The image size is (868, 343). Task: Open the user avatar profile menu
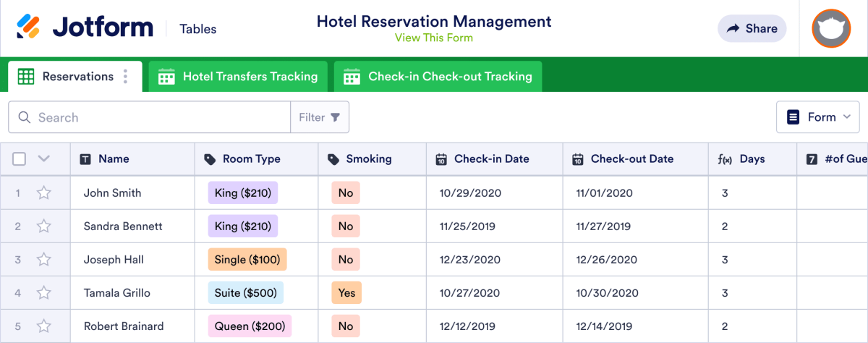[x=830, y=29]
